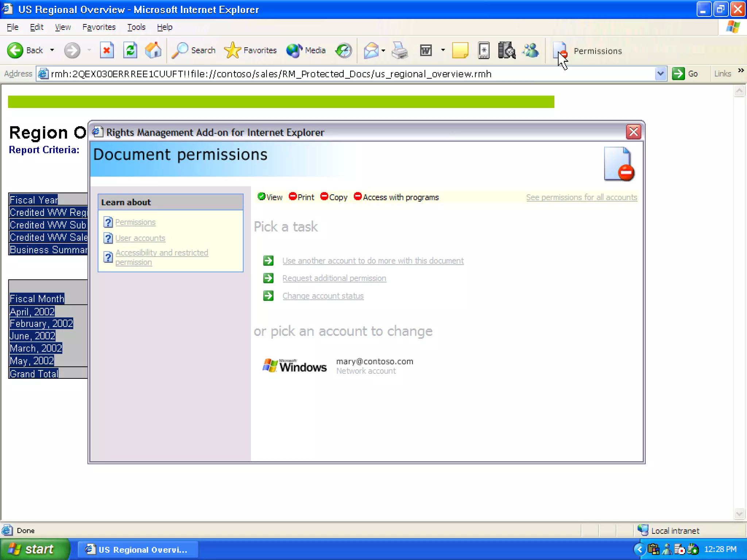Expand the Edit with Word dropdown arrow
The image size is (747, 560).
[x=443, y=50]
